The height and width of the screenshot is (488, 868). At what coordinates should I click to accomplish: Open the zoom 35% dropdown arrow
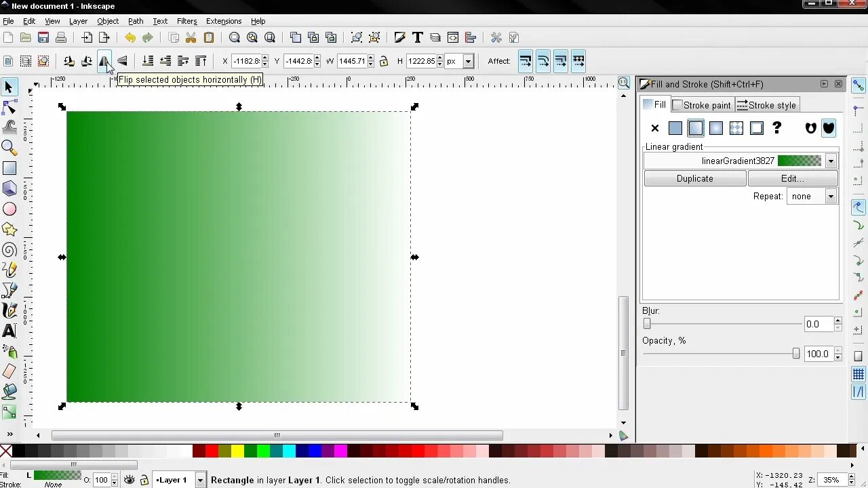850,480
